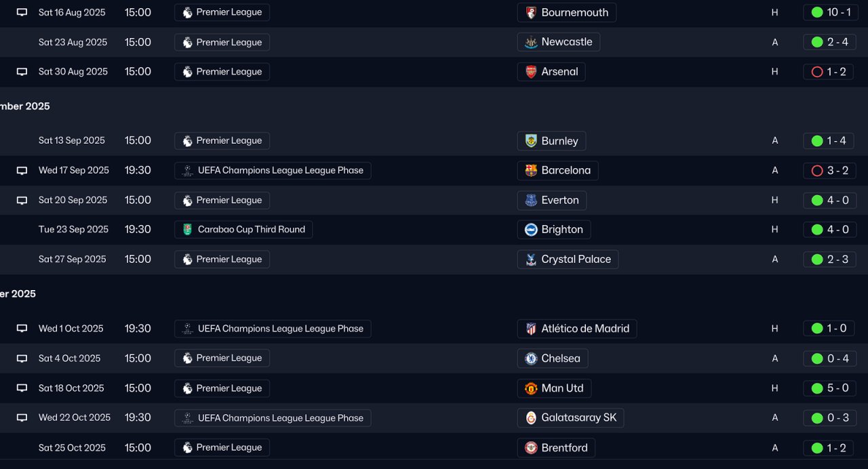868x469 pixels.
Task: Open Carabao Cup Third Round competition
Action: click(x=251, y=230)
